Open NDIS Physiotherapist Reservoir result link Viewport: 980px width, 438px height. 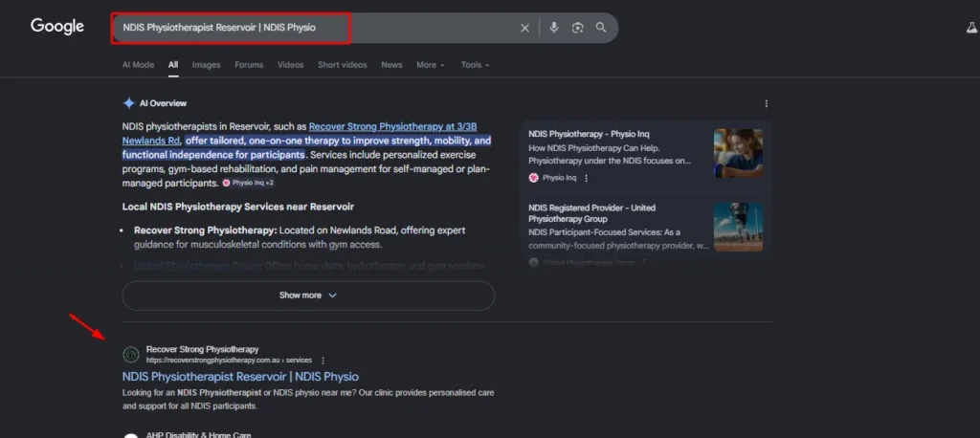click(x=240, y=377)
